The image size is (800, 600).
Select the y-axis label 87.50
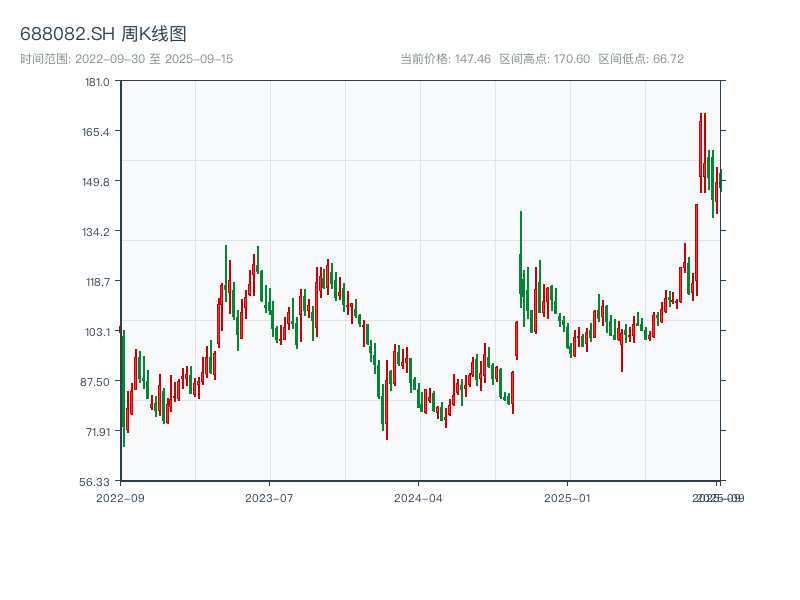point(95,382)
